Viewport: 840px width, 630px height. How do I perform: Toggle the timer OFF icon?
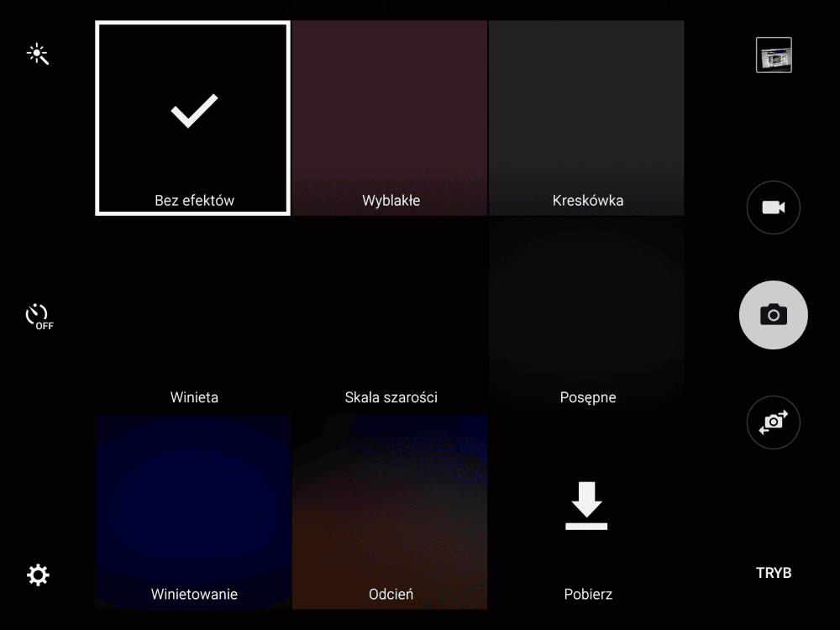click(x=39, y=317)
